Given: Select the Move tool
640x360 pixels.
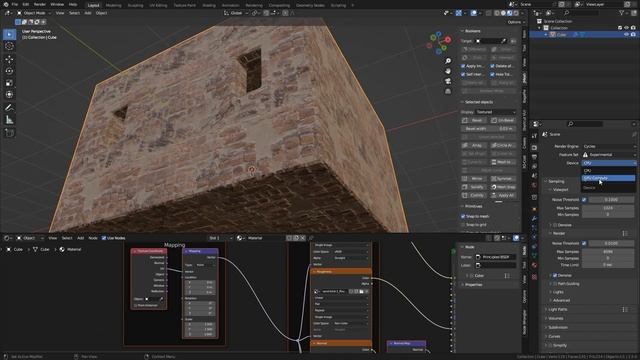Looking at the screenshot, I should click(x=9, y=59).
